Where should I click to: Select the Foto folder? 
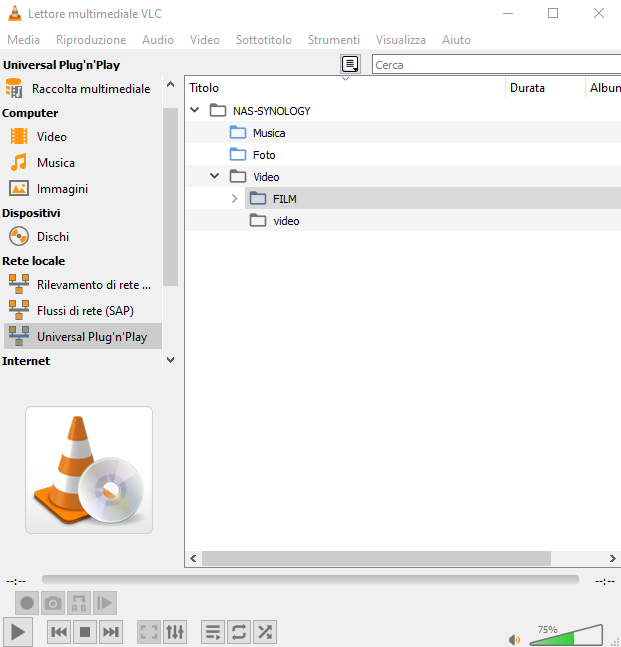[x=403, y=155]
